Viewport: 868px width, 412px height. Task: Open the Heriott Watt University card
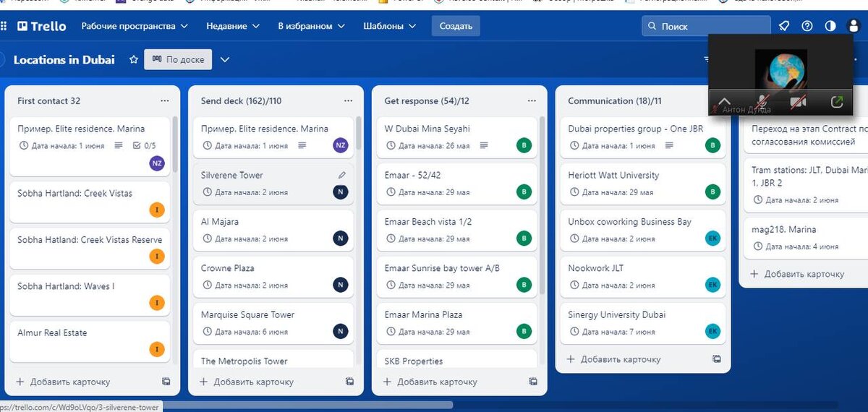tap(643, 183)
